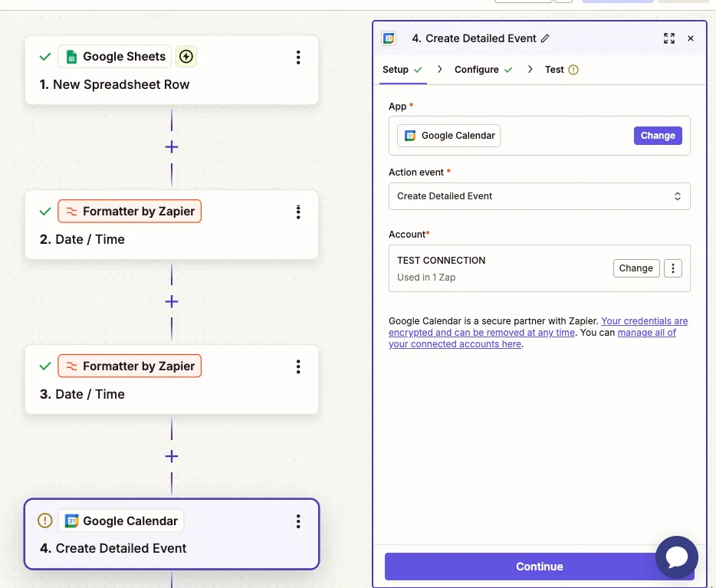Screen dimensions: 716x588
Task: Click the TEST CONNECTION account name
Action: tap(441, 261)
